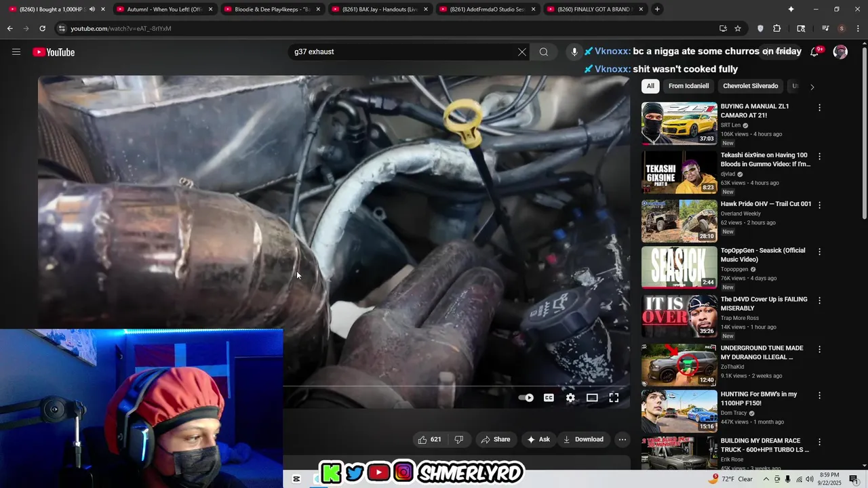The width and height of the screenshot is (868, 488).
Task: Open taskbar volume control
Action: point(809,479)
